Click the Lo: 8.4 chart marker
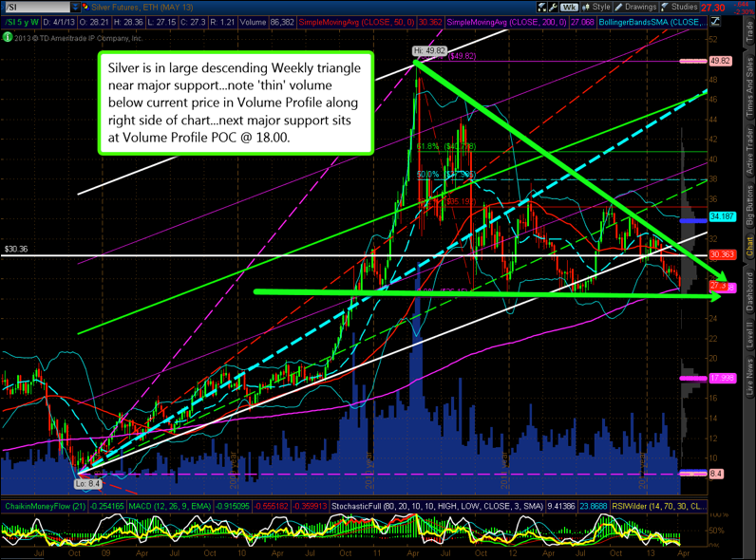Viewport: 756px width, 560px height. [x=87, y=483]
